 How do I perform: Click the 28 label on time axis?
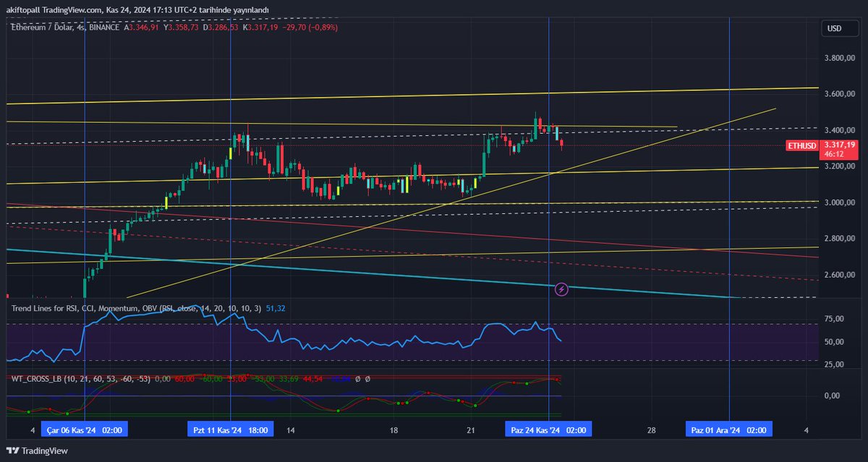click(652, 430)
